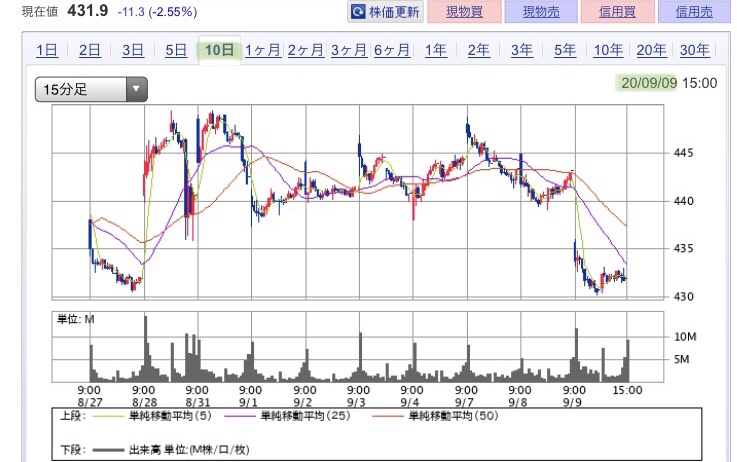Viewport: 737px width, 462px height.
Task: Click the current price 431.9
Action: [87, 10]
